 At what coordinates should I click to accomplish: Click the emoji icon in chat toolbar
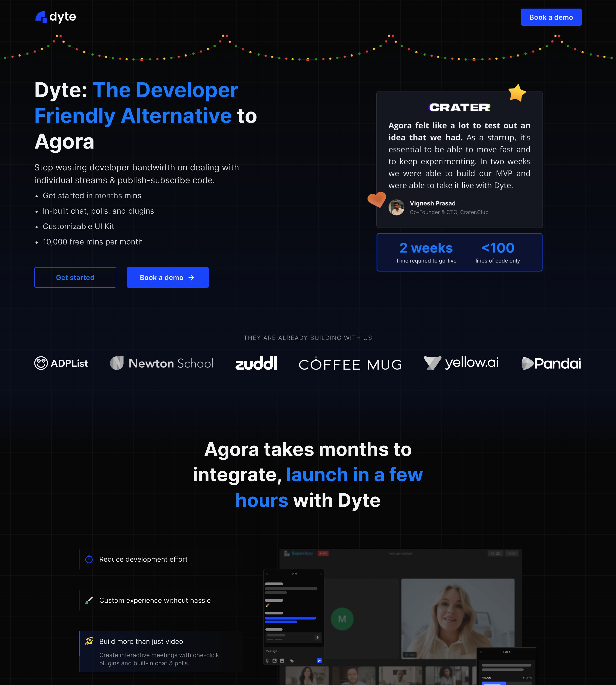(292, 661)
